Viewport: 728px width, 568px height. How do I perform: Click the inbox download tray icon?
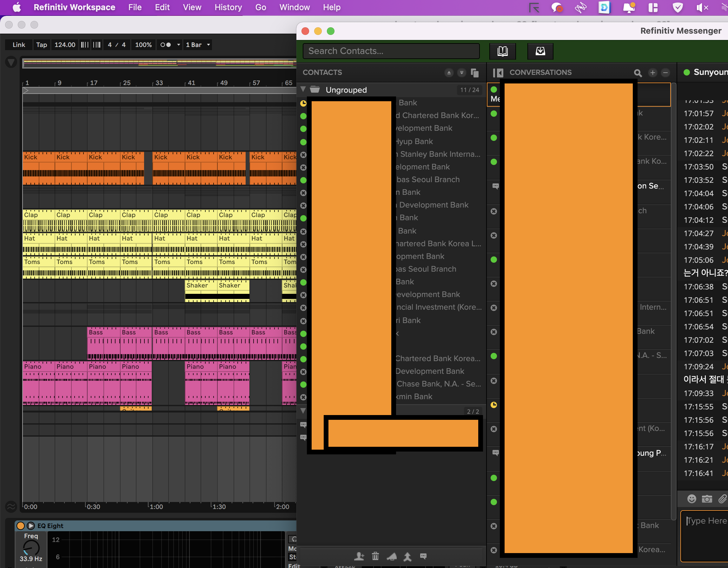[x=540, y=51]
